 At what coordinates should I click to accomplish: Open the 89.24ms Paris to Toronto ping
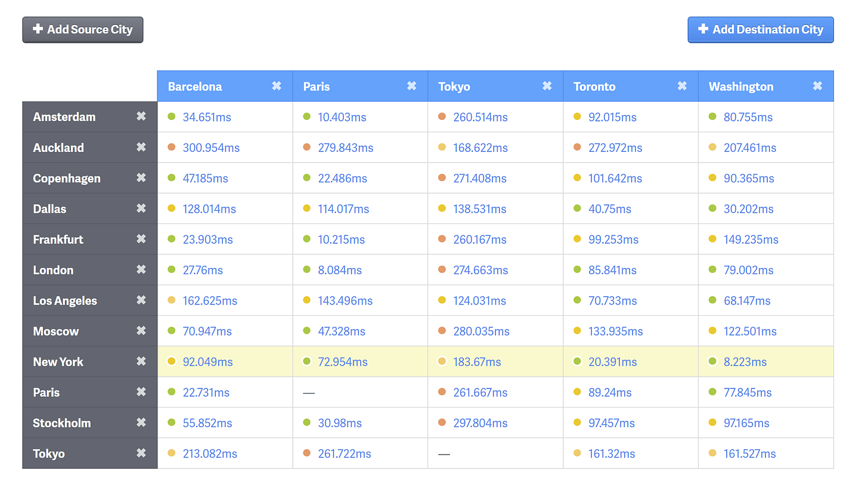(610, 393)
